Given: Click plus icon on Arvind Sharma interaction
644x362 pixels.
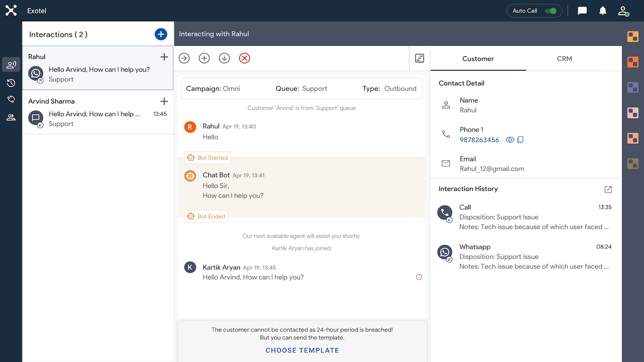Looking at the screenshot, I should pyautogui.click(x=164, y=102).
